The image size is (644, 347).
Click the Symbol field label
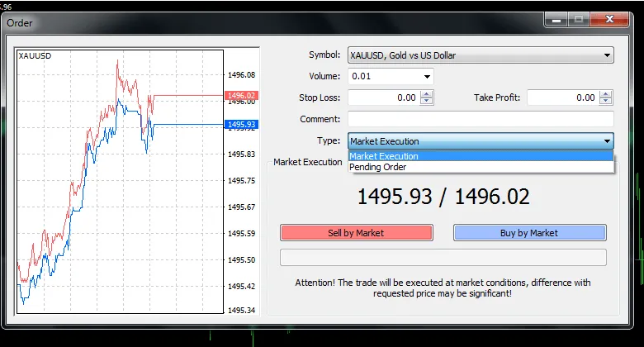(324, 55)
